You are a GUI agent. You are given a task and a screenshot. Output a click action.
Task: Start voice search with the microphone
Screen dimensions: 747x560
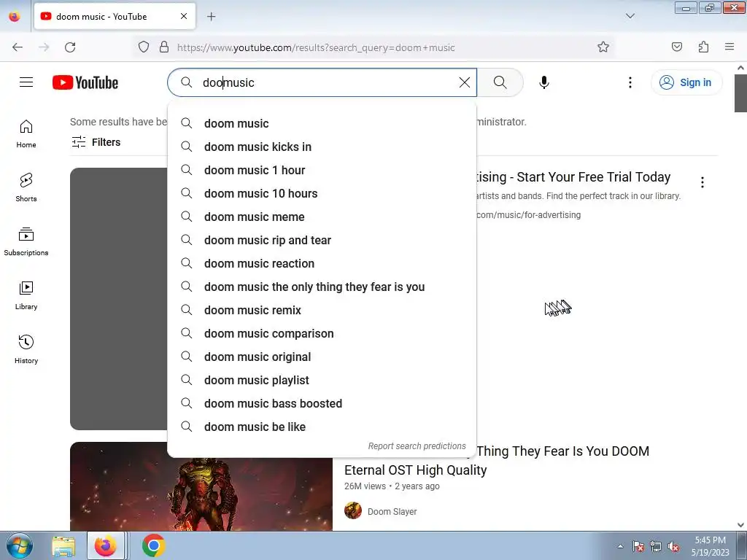543,82
